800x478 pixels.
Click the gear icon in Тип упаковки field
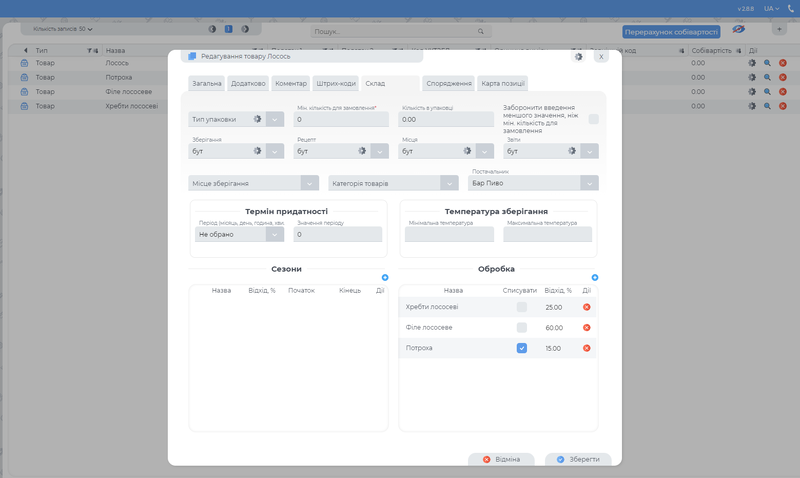[257, 119]
